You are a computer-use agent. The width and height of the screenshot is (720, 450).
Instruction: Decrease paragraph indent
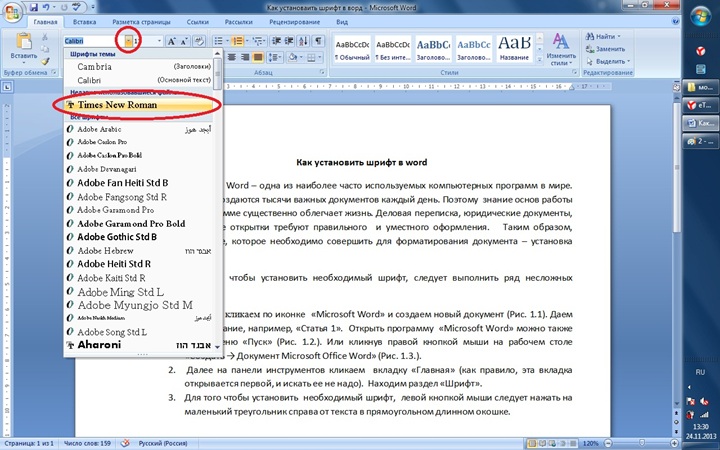click(276, 41)
